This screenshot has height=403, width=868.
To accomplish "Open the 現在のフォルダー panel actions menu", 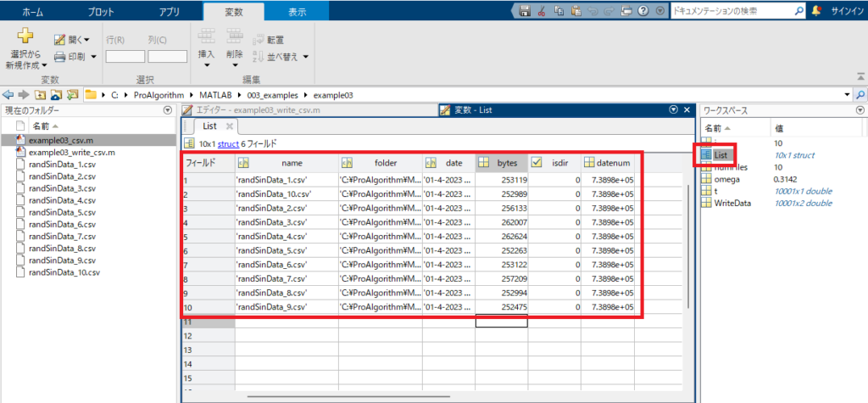I will pos(167,110).
